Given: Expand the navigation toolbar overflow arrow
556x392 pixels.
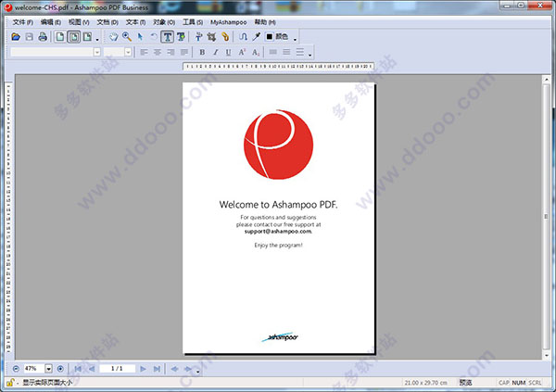Looking at the screenshot, I should 198,372.
